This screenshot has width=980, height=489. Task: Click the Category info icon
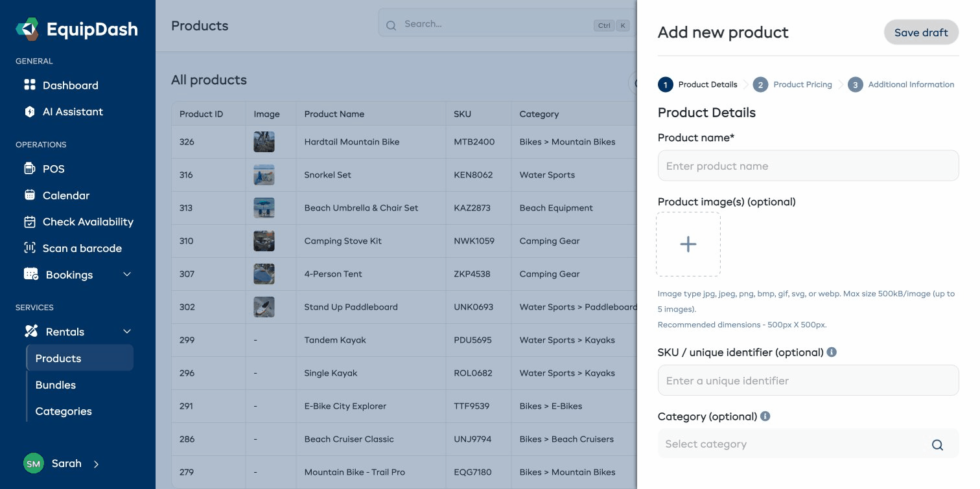pos(765,416)
